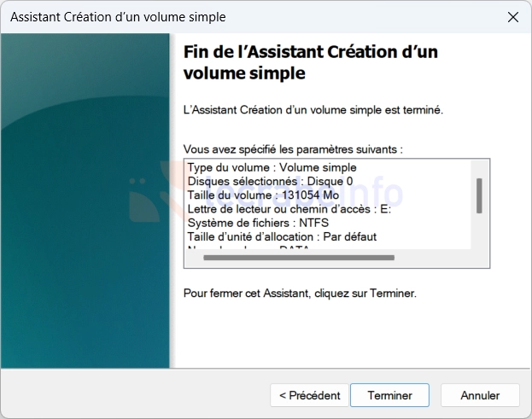Select the 'Lettre de lecteur' E: line
Screen dimensions: 532x419
coord(289,208)
